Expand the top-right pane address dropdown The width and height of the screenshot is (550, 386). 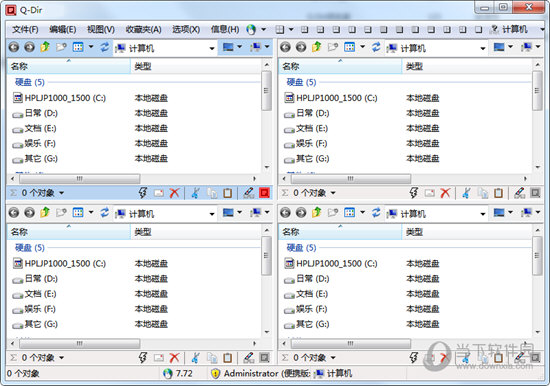click(x=483, y=48)
